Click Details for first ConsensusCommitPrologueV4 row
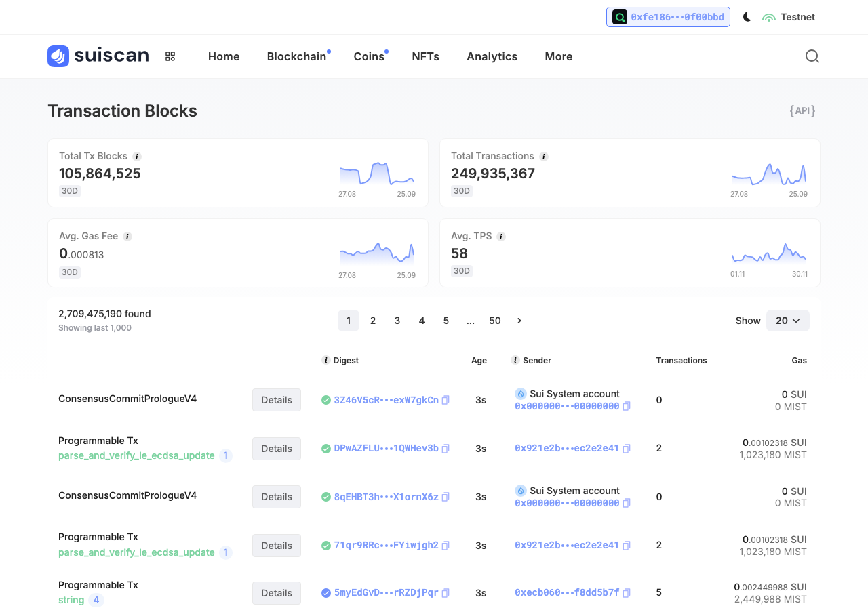 [x=277, y=400]
